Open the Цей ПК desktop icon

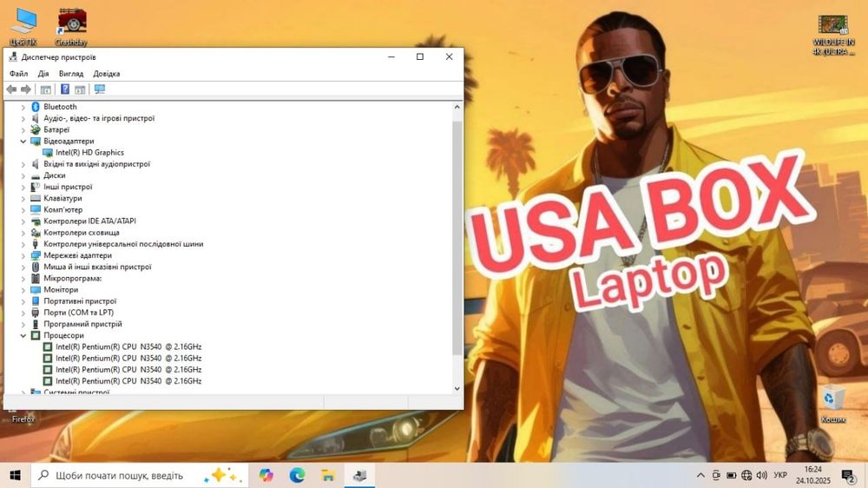(x=23, y=26)
